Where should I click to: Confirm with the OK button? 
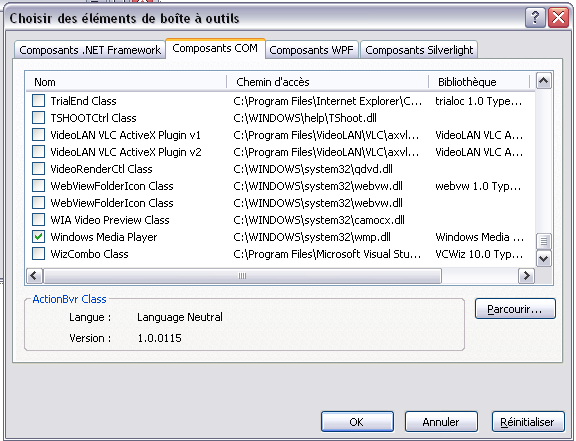click(357, 422)
